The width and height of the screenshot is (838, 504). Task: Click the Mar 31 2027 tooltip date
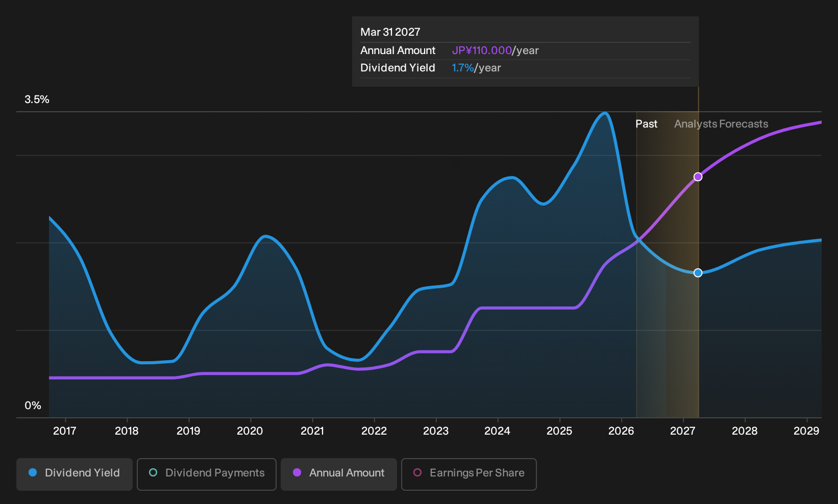[390, 32]
